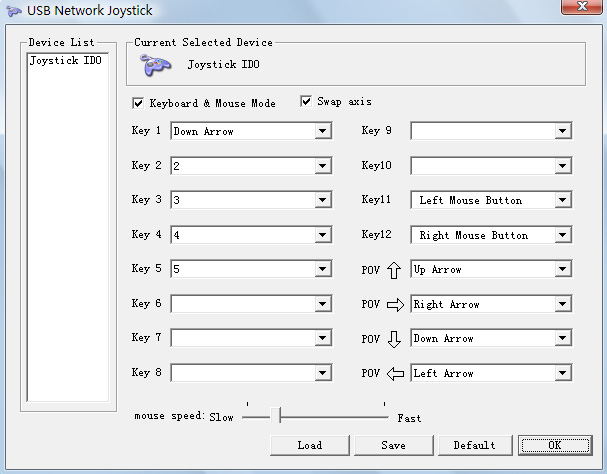Viewport: 607px width, 474px height.
Task: Click the Load button
Action: click(310, 445)
